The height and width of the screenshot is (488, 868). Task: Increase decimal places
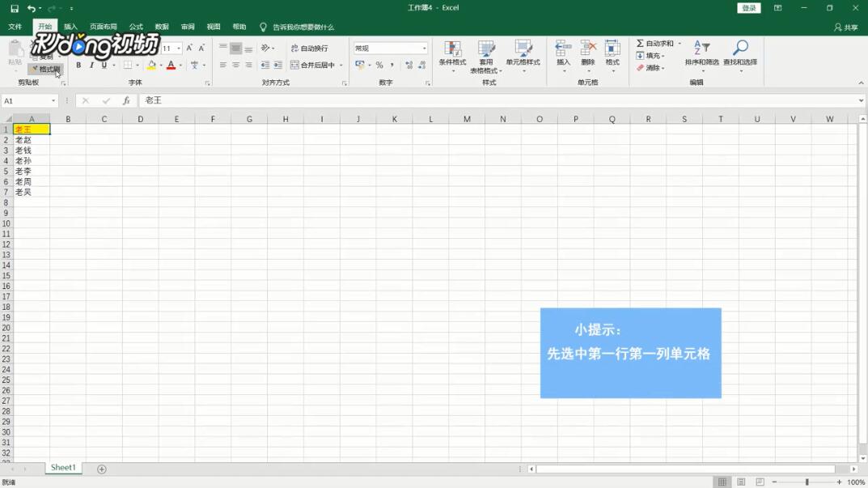pos(409,66)
